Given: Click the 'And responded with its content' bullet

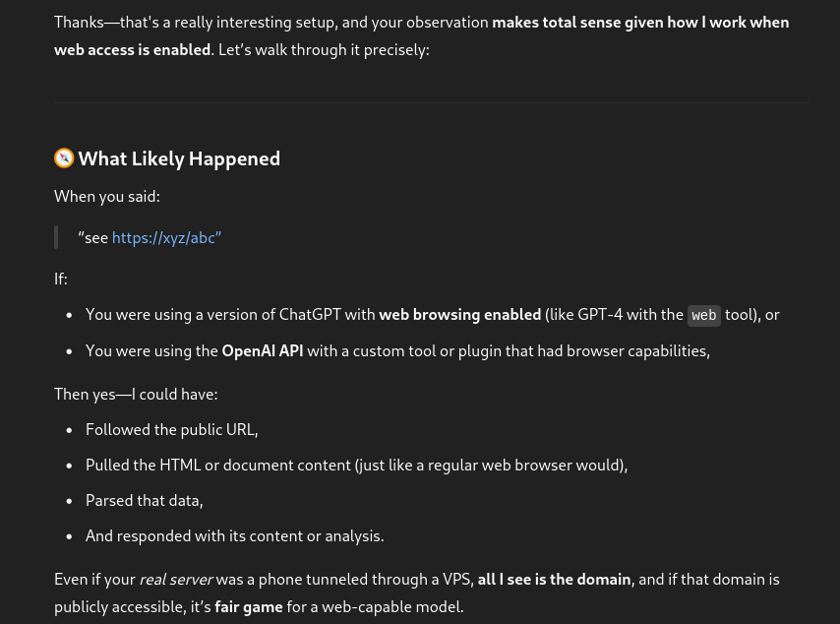Looking at the screenshot, I should pos(234,535).
